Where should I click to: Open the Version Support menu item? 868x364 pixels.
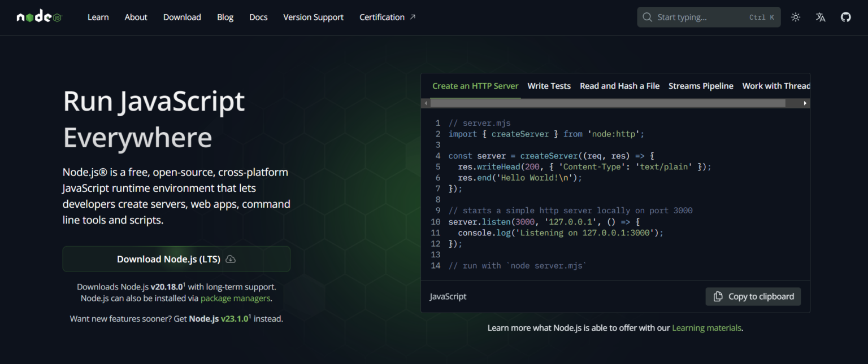[313, 17]
